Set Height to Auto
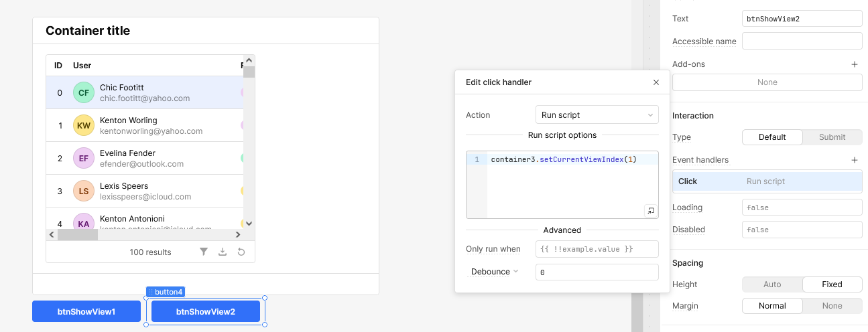 point(772,284)
